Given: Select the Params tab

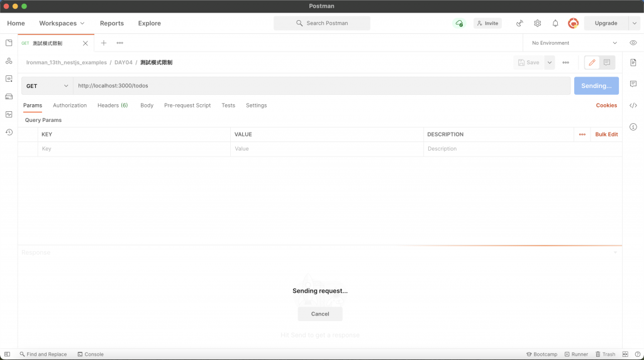Looking at the screenshot, I should 33,106.
